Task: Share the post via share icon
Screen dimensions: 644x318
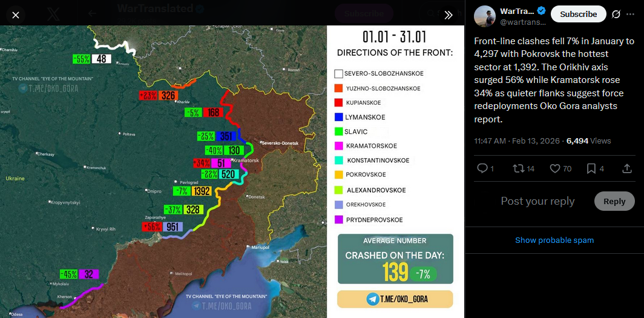Action: 627,168
